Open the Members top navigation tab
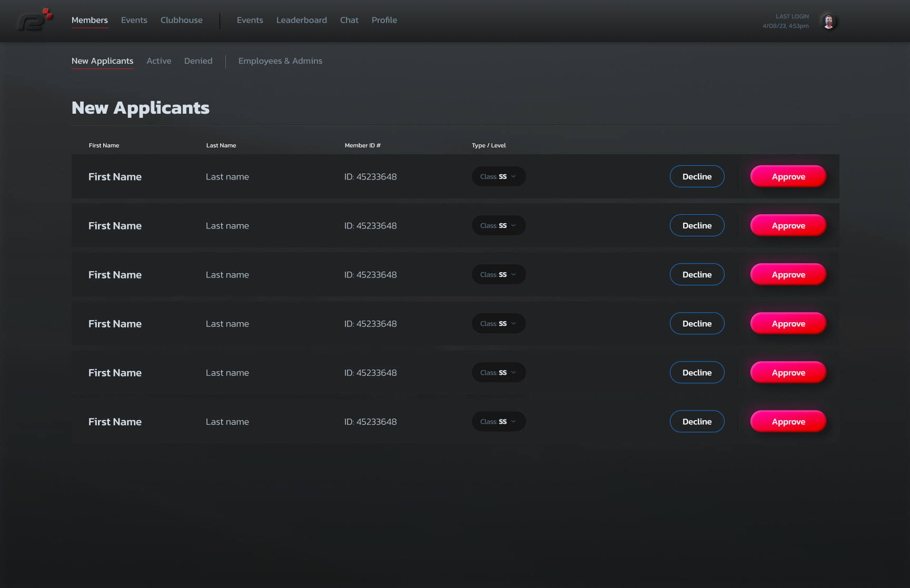Image resolution: width=910 pixels, height=588 pixels. coord(90,20)
